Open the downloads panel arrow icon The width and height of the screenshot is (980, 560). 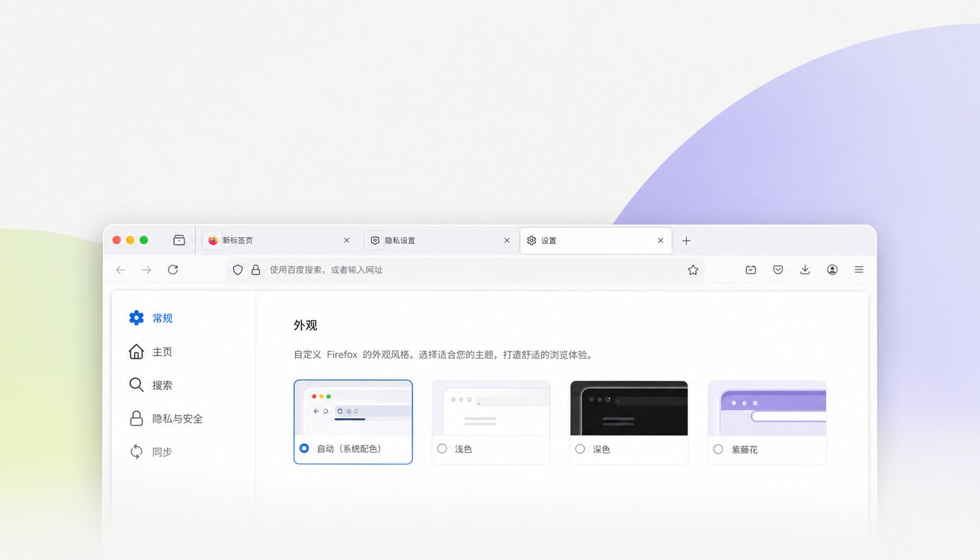pyautogui.click(x=805, y=270)
